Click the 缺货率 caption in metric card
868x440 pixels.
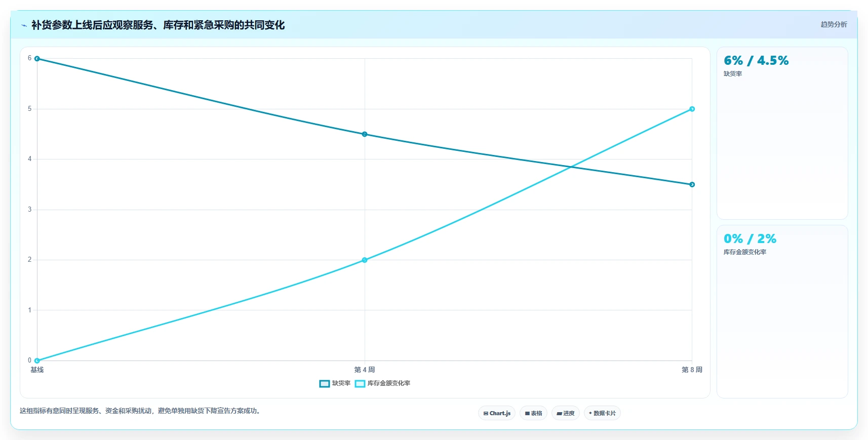733,74
